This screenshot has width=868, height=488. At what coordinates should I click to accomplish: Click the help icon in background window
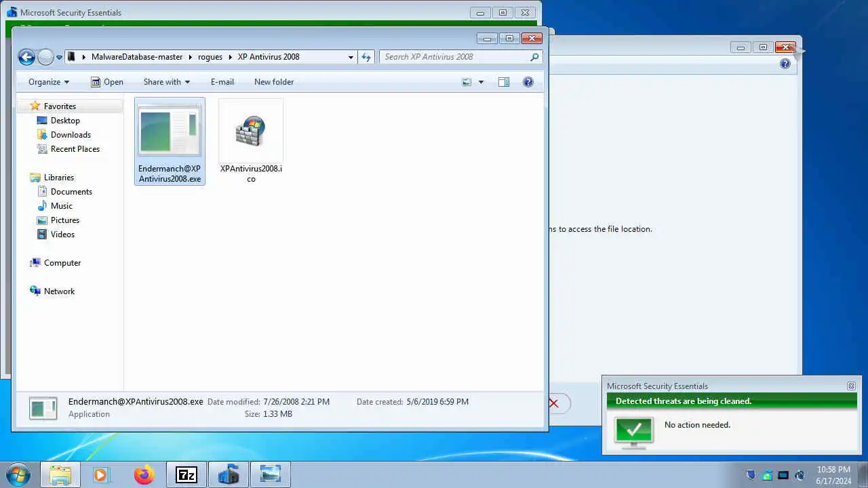tap(785, 64)
